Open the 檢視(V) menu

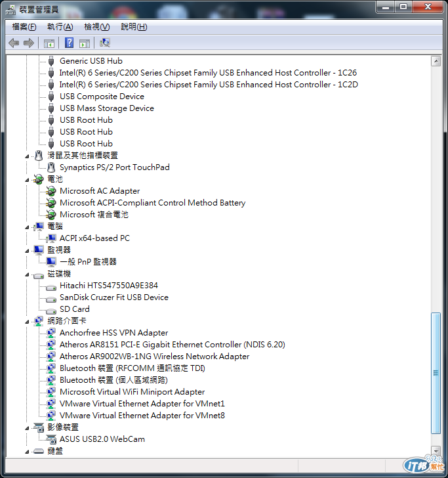(x=97, y=27)
